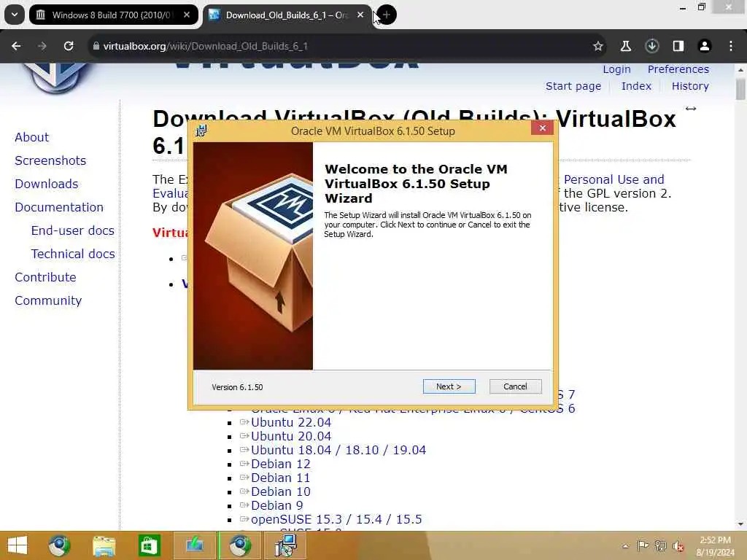The height and width of the screenshot is (560, 747).
Task: Download the Debian 9 package
Action: pyautogui.click(x=276, y=505)
